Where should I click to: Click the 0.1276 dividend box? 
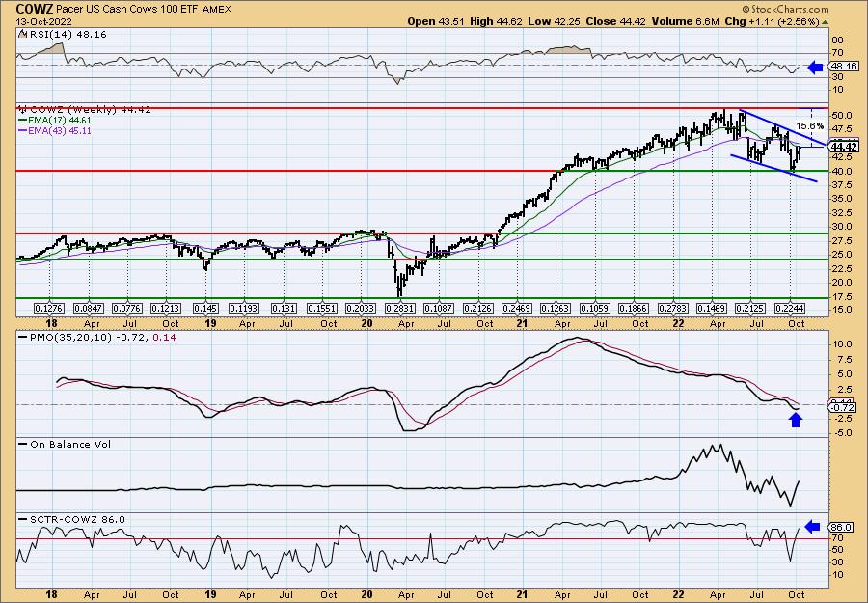[49, 308]
